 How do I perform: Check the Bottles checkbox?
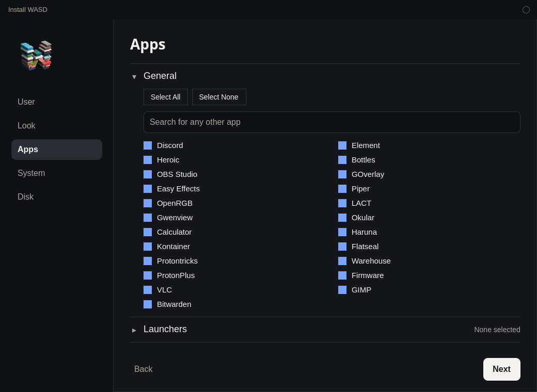point(342,160)
